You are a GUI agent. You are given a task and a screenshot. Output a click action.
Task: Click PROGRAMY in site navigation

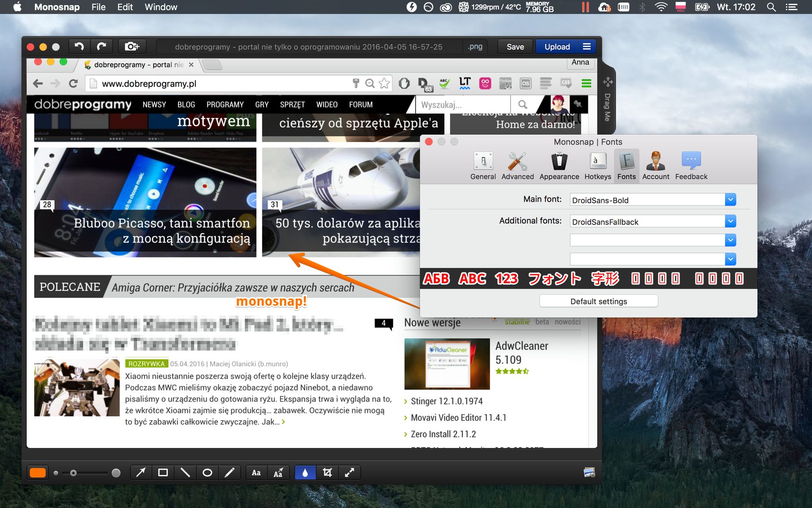225,104
